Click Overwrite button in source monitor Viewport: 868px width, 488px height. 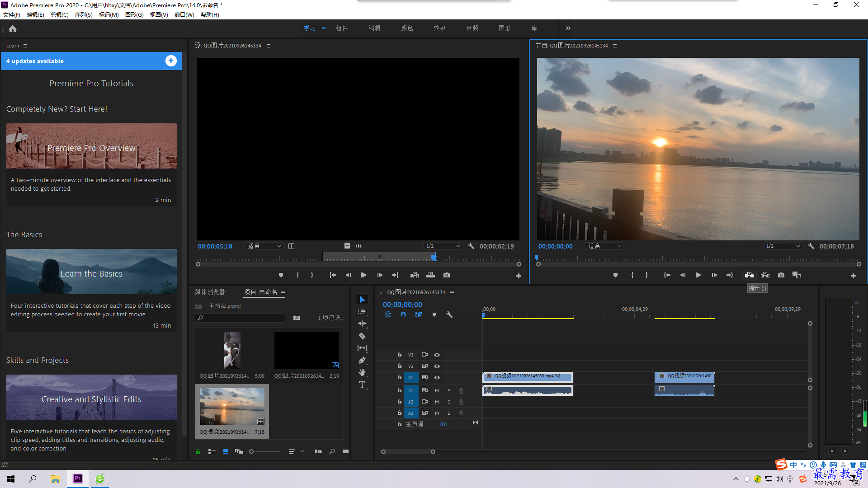(430, 275)
